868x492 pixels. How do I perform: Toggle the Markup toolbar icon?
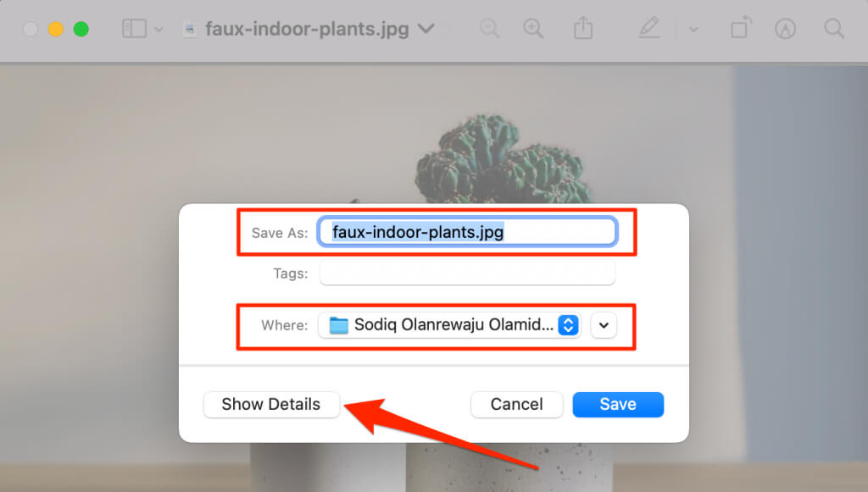pos(785,29)
